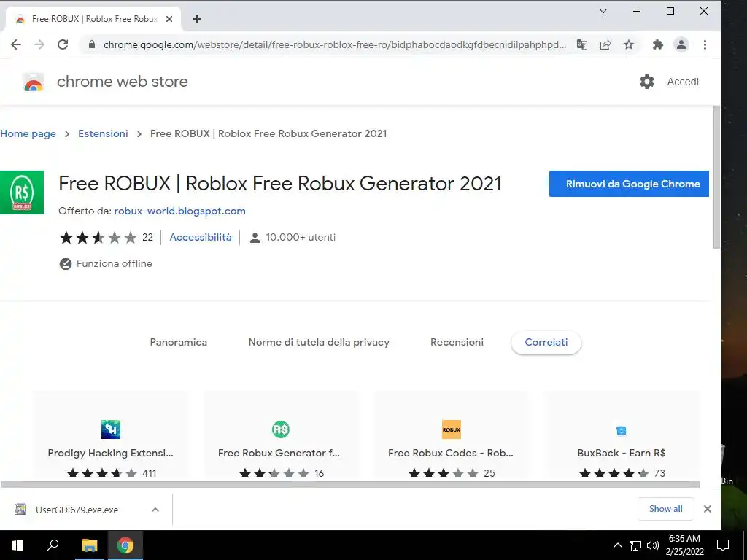Open the Chrome three-dot menu
The height and width of the screenshot is (560, 747).
(705, 44)
